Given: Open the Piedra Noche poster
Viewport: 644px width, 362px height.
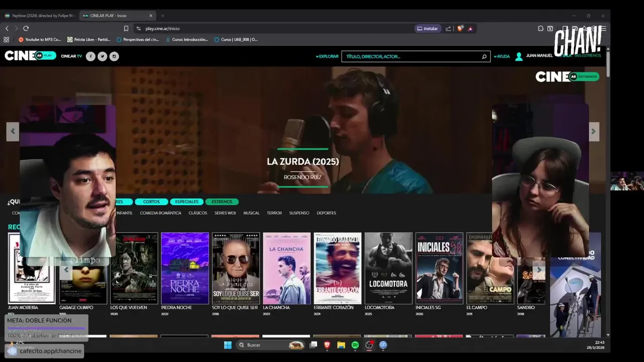Looking at the screenshot, I should (185, 268).
